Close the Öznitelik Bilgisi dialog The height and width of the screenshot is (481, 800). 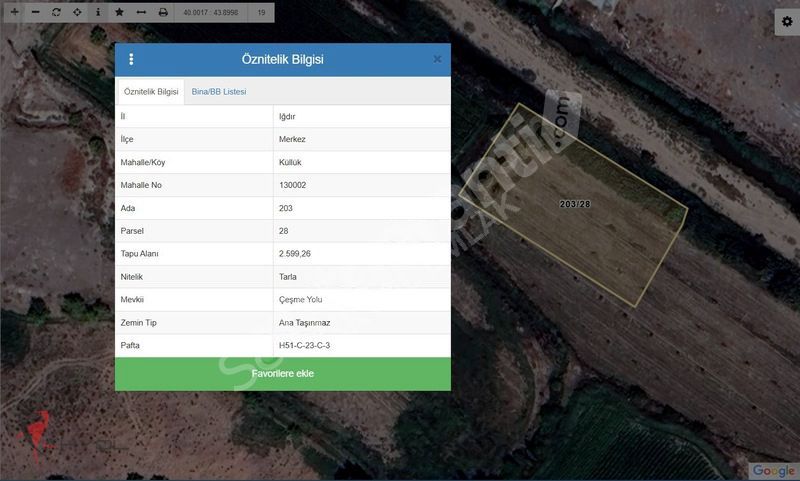coord(437,59)
